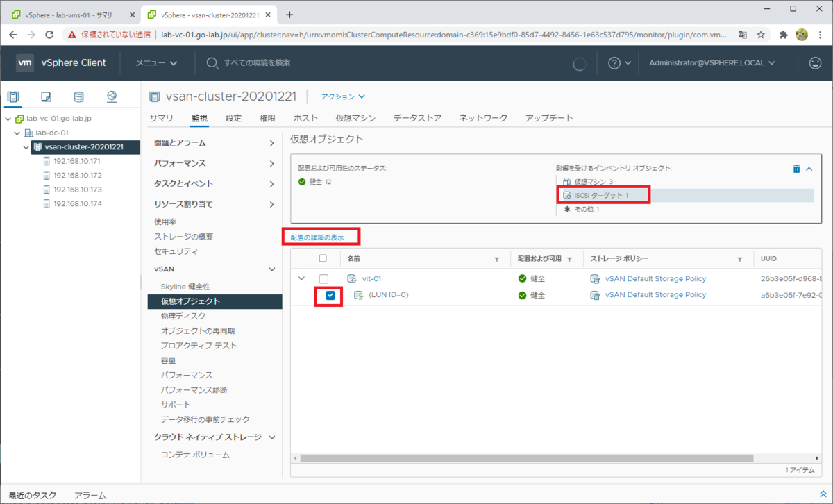This screenshot has width=833, height=504.
Task: Open the Hosts and Clusters inventory view icon
Action: (14, 96)
